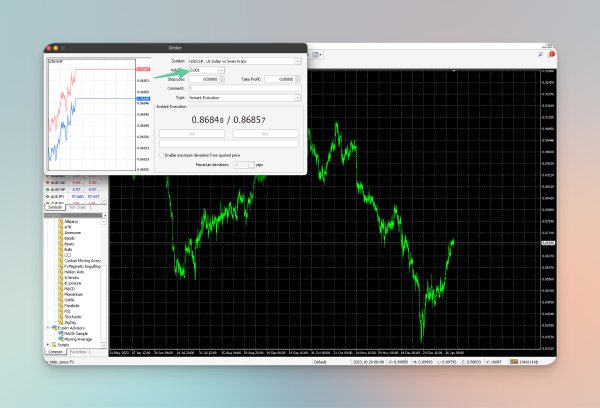Expand the Scripts tree node
The width and height of the screenshot is (600, 408).
(45, 344)
